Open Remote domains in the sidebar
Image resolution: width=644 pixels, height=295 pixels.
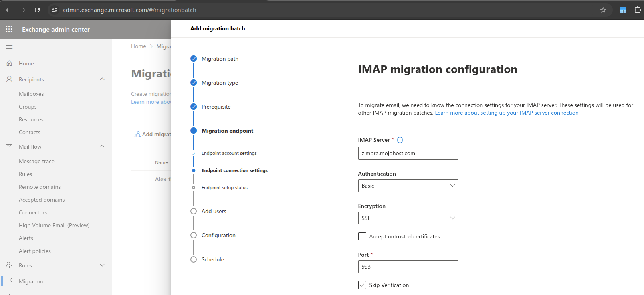(x=40, y=187)
